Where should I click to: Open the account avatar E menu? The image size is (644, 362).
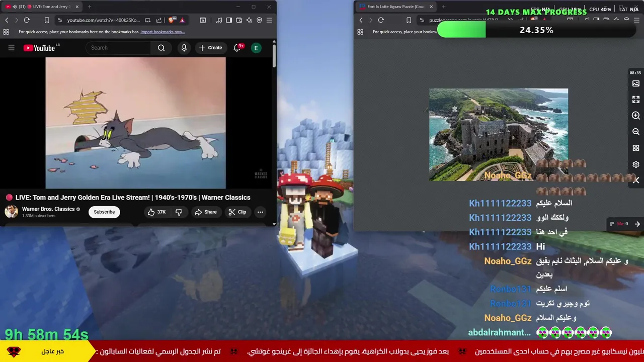[256, 48]
